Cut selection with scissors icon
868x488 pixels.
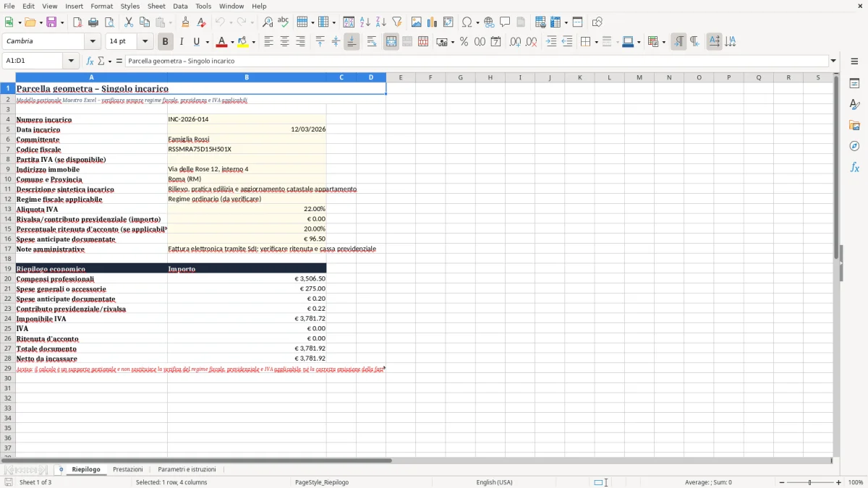coord(129,22)
